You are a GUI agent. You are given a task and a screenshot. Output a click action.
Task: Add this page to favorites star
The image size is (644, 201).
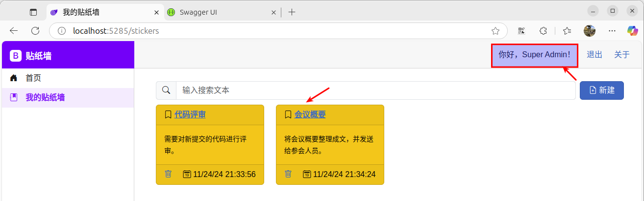pos(495,31)
